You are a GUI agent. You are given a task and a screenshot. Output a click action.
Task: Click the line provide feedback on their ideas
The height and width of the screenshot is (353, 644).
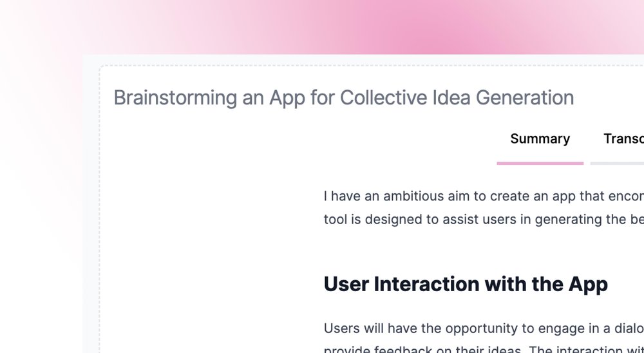484,350
